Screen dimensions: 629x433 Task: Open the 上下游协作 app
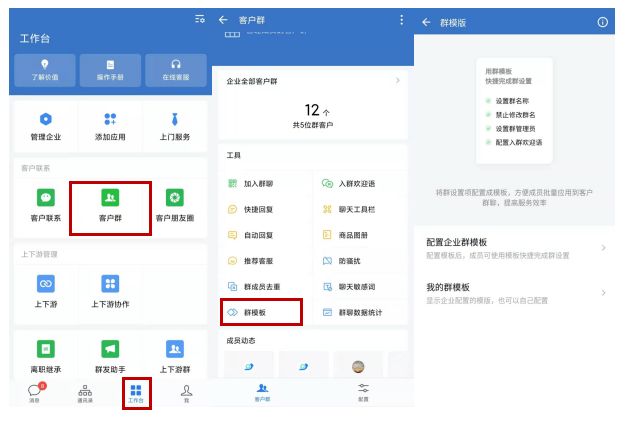coord(110,290)
